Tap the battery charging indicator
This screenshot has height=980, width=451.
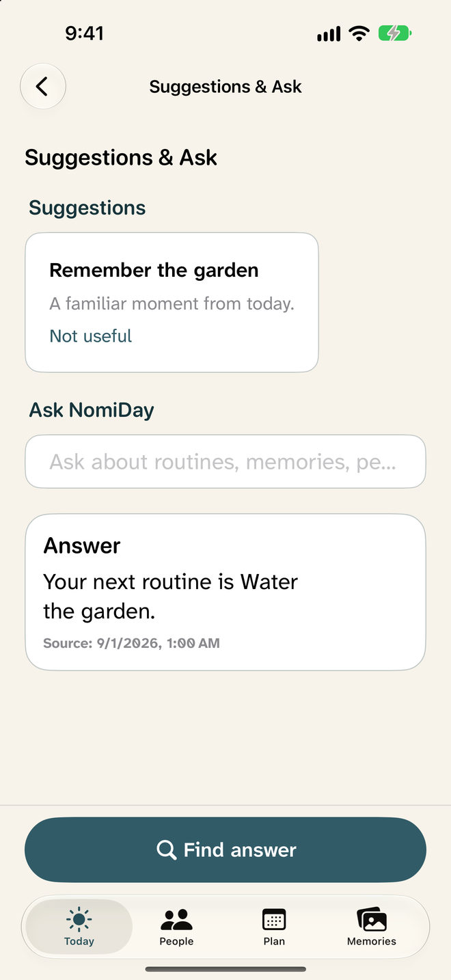click(395, 33)
